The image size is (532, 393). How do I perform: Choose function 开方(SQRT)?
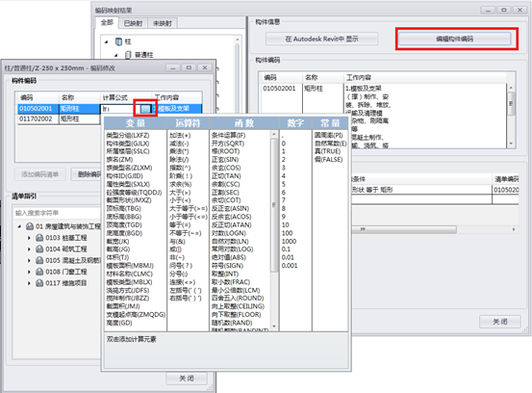[x=228, y=144]
